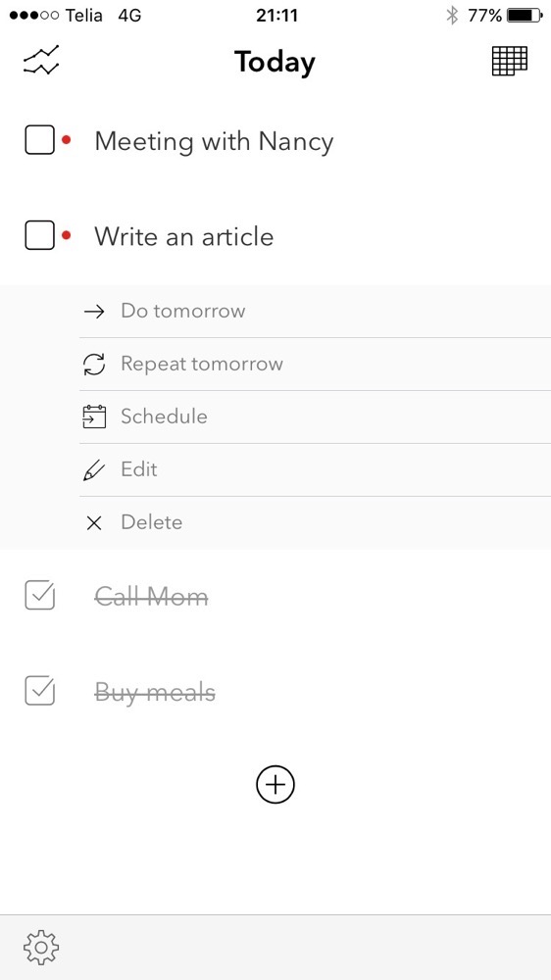Select the Schedule option
The width and height of the screenshot is (551, 980).
[x=316, y=416]
